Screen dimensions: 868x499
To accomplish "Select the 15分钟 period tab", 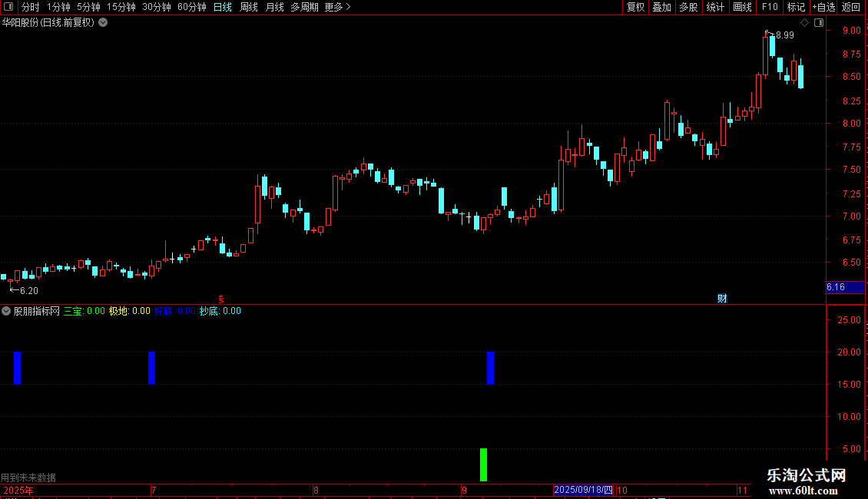I will (121, 7).
